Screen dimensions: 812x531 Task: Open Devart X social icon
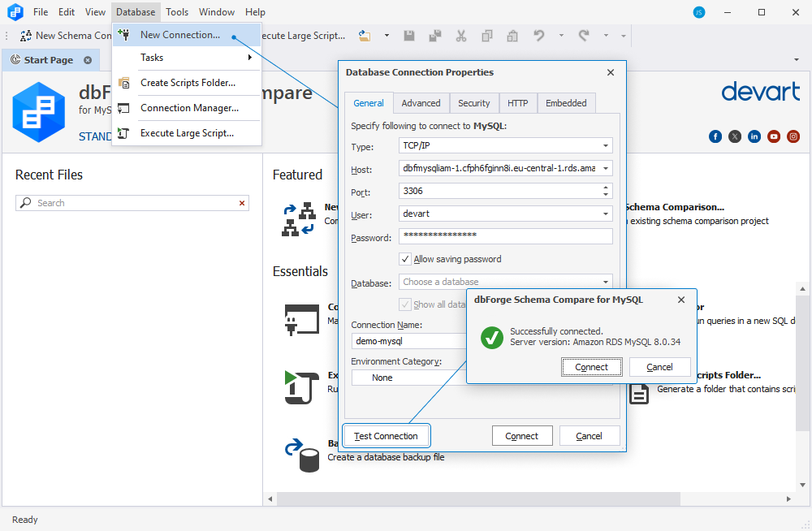pyautogui.click(x=735, y=136)
